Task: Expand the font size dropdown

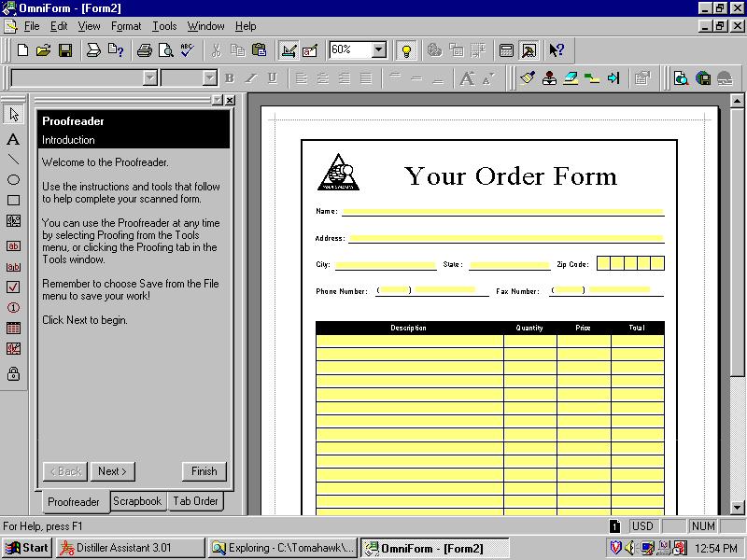Action: (x=209, y=78)
